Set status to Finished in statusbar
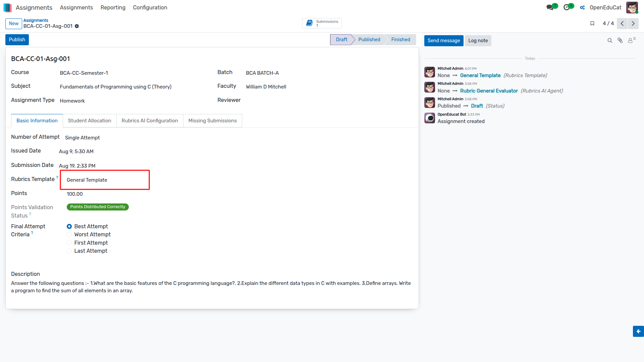Screen dimensions: 644x362 [x=400, y=40]
